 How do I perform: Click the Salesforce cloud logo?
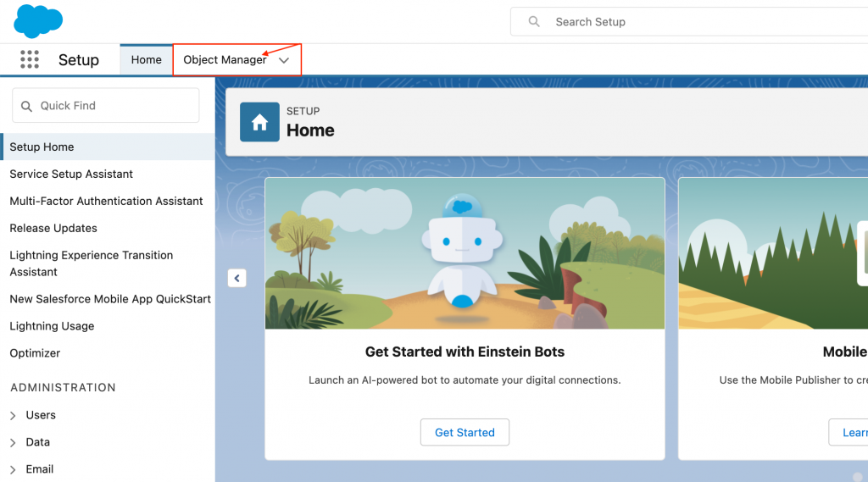pyautogui.click(x=38, y=20)
